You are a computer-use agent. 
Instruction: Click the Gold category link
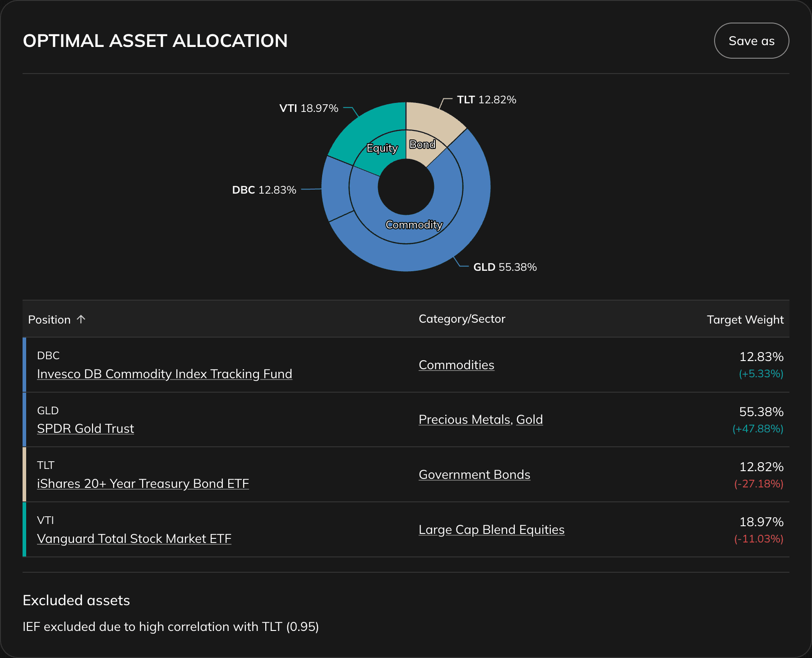[x=530, y=419]
